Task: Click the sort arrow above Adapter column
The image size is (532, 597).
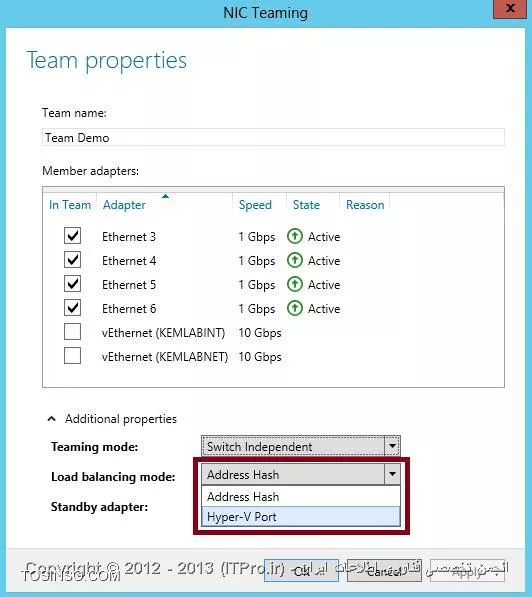Action: coord(165,196)
